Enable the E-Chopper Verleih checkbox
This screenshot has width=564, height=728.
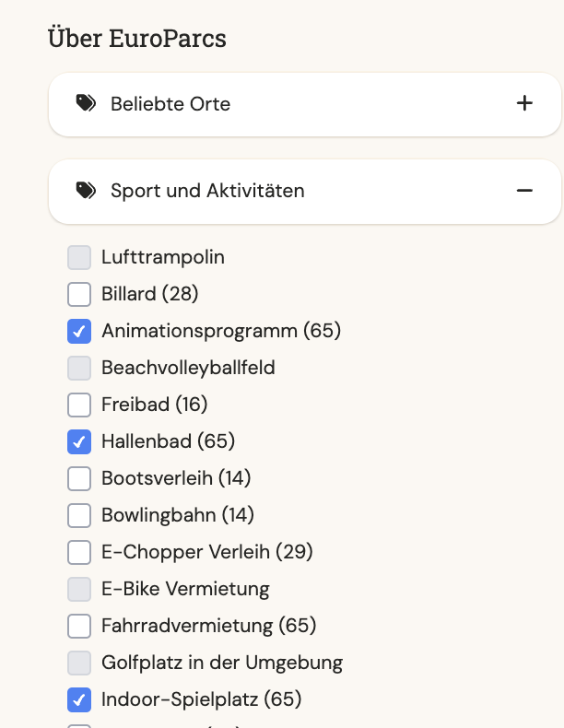(x=79, y=552)
